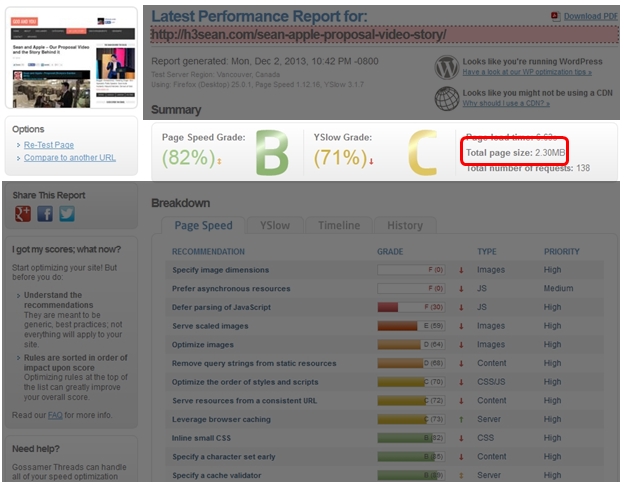Open the tested page screenshot thumbnail
Screen dimensions: 626x487
[x=71, y=57]
